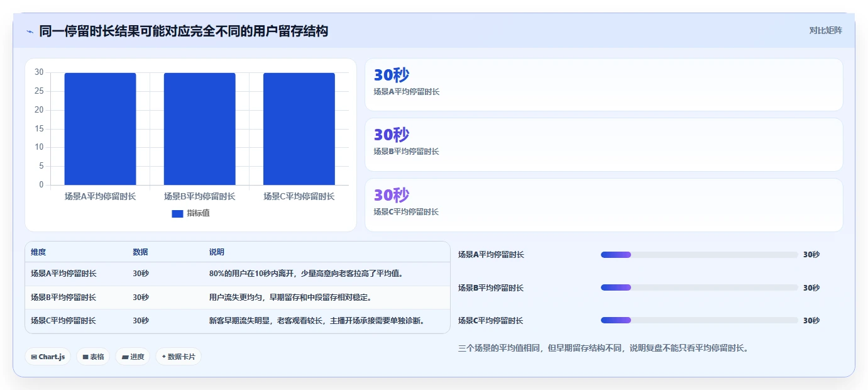The height and width of the screenshot is (390, 868).
Task: Click the 场景C平均停留时长 x-axis label under chart
Action: click(299, 196)
